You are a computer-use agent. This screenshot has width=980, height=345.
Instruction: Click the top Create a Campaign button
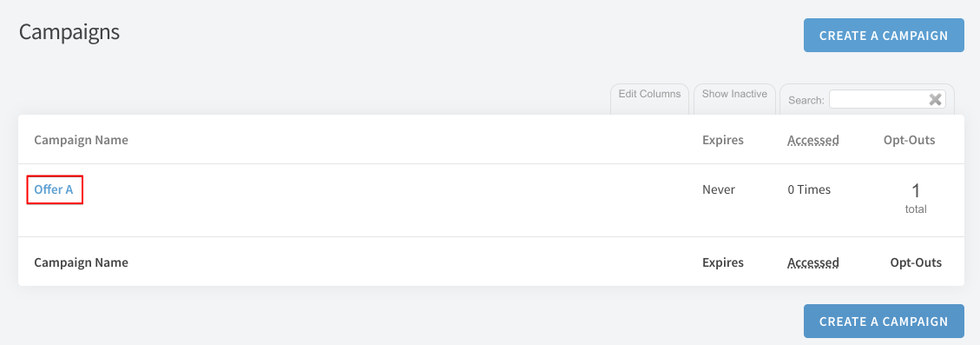tap(884, 35)
